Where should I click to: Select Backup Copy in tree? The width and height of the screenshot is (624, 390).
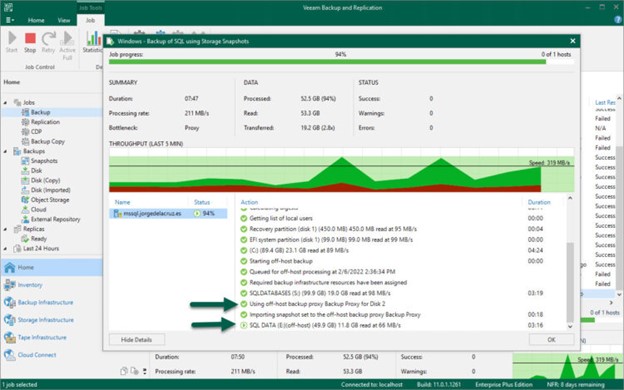point(47,141)
